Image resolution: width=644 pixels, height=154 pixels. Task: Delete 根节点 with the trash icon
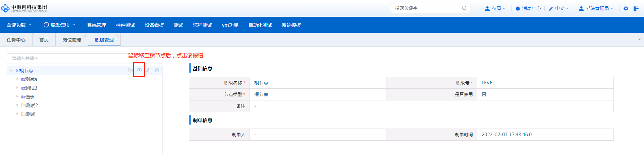(157, 70)
